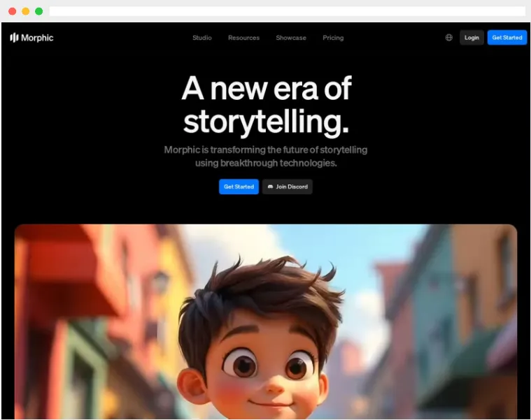Click the 'Morphic is transforming' subtitle text
The width and height of the screenshot is (531, 420).
point(266,157)
